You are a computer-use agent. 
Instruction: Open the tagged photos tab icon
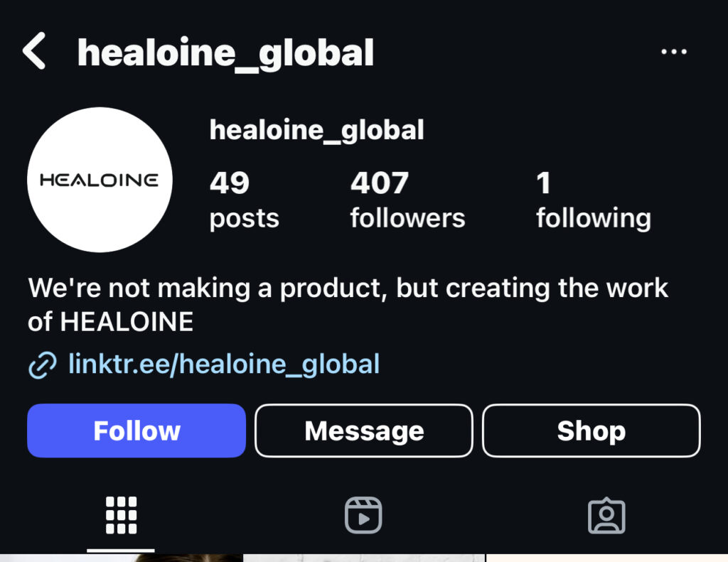[x=607, y=516]
